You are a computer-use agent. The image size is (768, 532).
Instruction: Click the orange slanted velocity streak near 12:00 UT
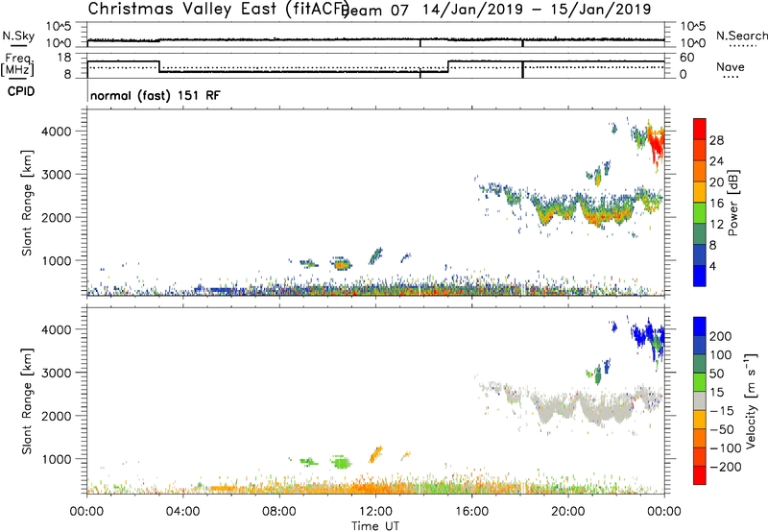(x=375, y=454)
